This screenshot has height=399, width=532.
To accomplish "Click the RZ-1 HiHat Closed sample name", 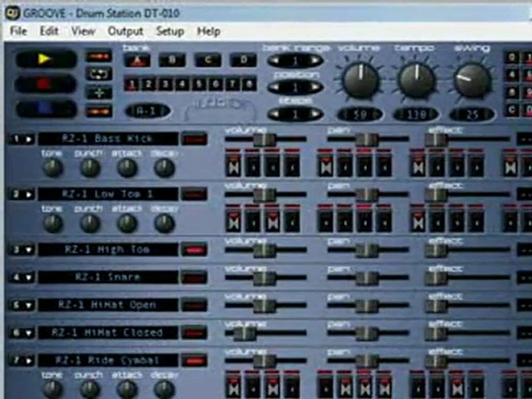I will click(x=108, y=332).
